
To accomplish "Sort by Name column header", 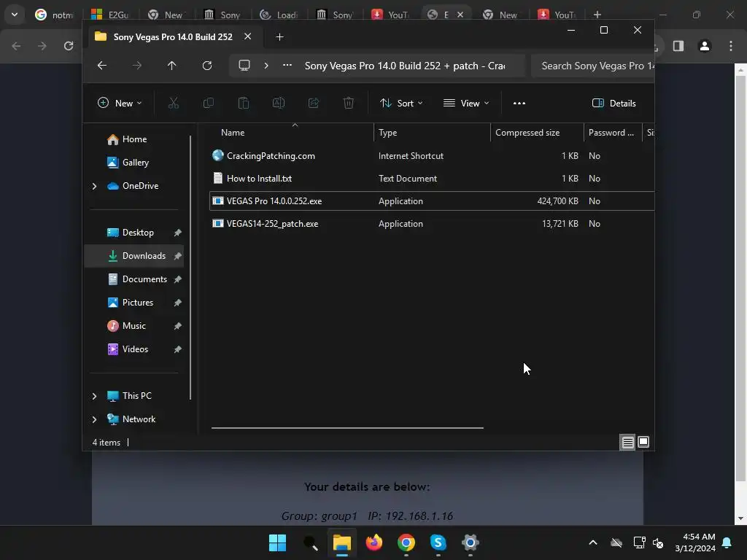I will point(292,133).
